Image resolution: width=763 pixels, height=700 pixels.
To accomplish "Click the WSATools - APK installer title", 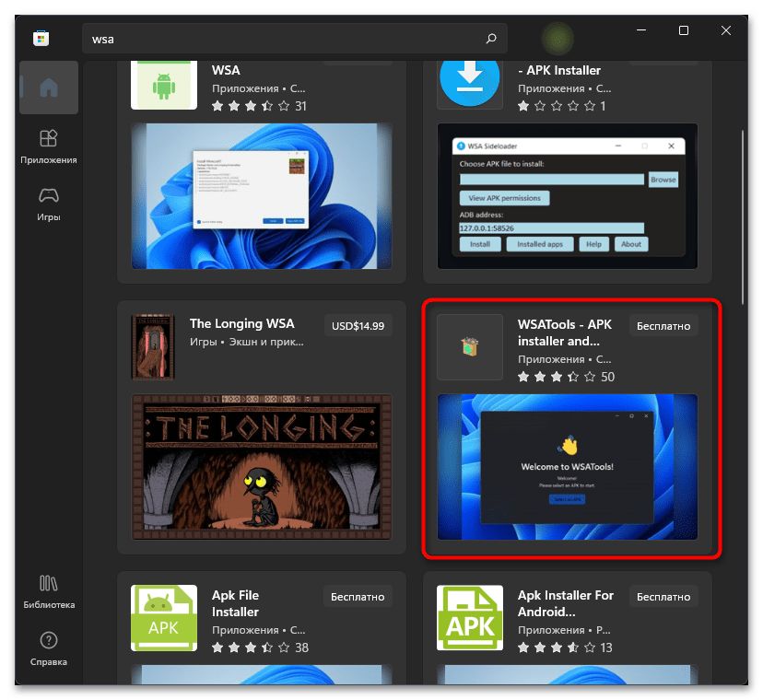I will [x=565, y=332].
